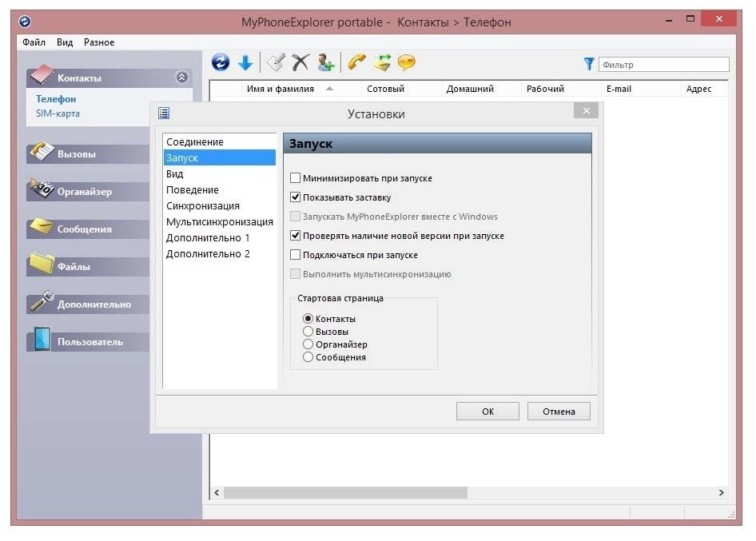
Task: Select Мультисинхронизация settings category
Action: (x=220, y=222)
